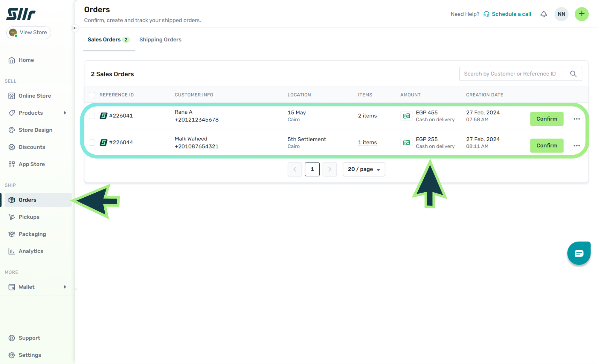
Task: Check the box for order #226041
Action: (92, 116)
